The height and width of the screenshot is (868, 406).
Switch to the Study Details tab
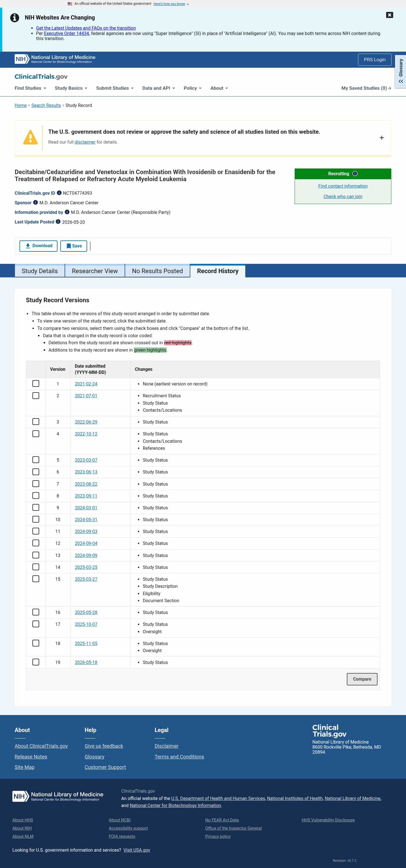(40, 271)
